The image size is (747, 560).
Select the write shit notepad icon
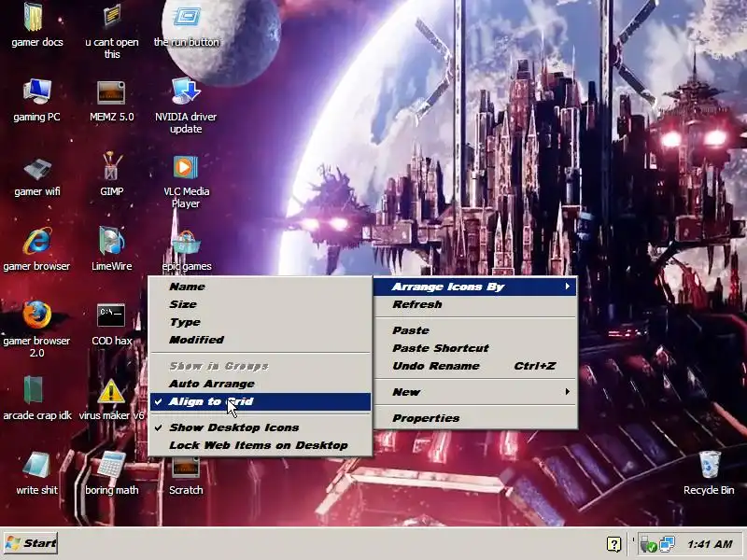tap(36, 464)
